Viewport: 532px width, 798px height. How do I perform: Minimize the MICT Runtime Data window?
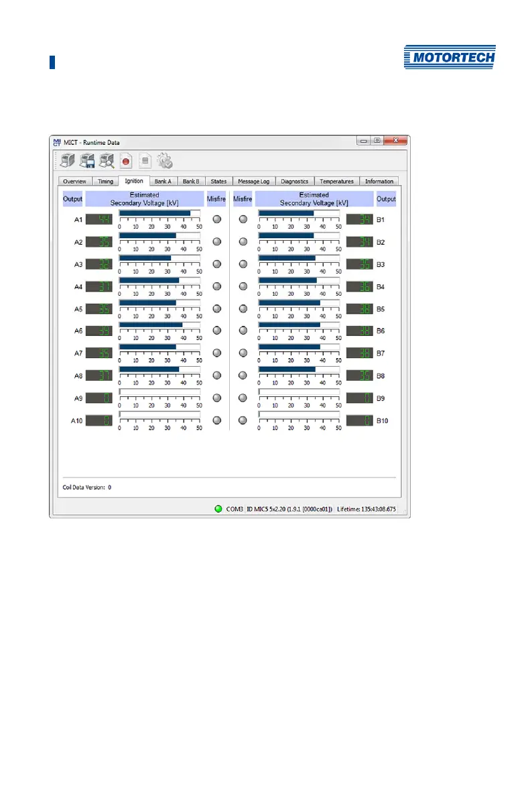pyautogui.click(x=364, y=140)
